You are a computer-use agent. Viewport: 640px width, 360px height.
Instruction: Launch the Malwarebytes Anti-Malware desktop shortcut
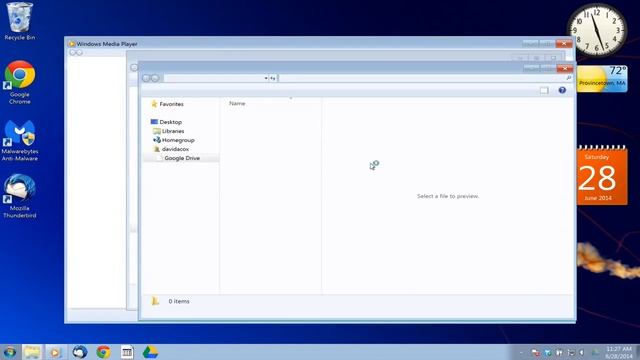tap(20, 140)
